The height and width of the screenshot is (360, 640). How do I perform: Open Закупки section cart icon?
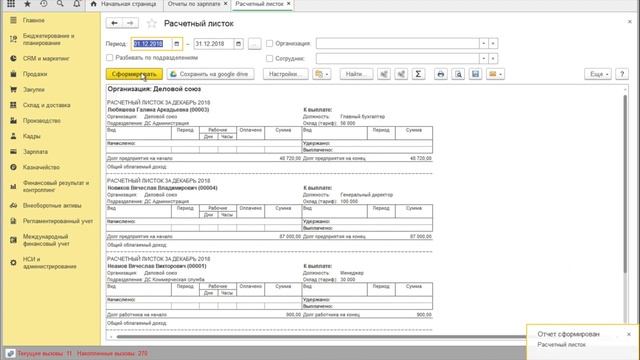coord(13,89)
